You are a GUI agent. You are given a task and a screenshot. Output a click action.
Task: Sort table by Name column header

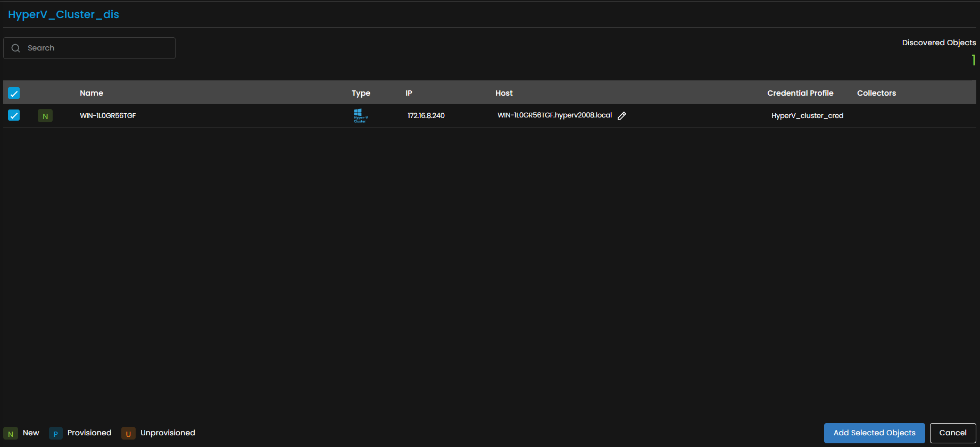tap(92, 93)
